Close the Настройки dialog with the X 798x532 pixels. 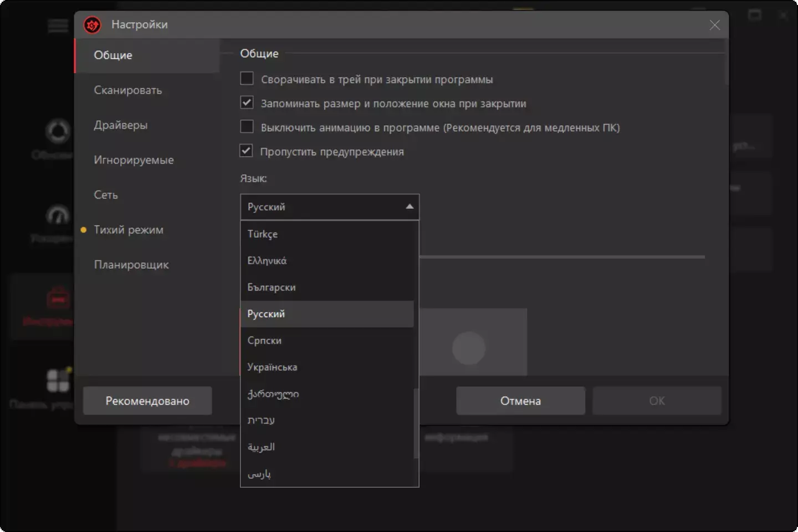pos(714,25)
